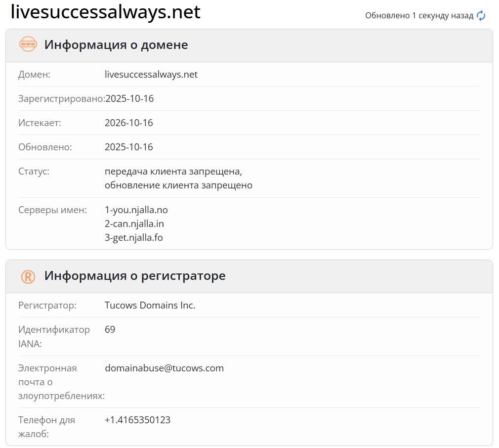Select the 'Информация о домене' section header
This screenshot has width=499, height=448.
pos(116,45)
